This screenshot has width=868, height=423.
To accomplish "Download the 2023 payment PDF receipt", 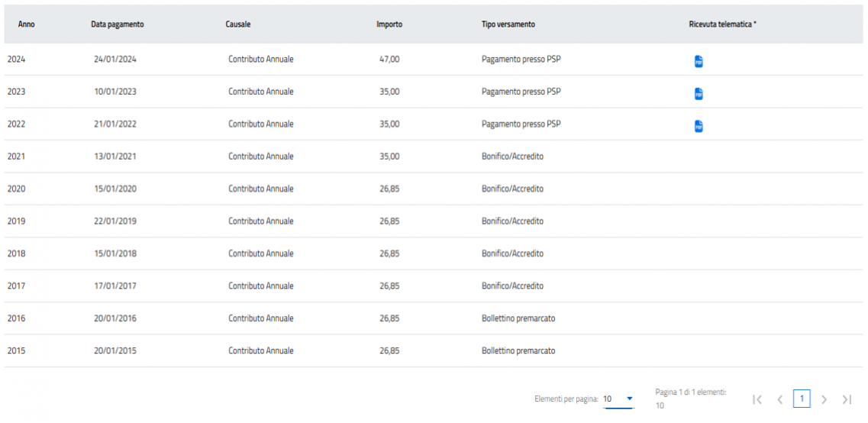I will pyautogui.click(x=698, y=94).
